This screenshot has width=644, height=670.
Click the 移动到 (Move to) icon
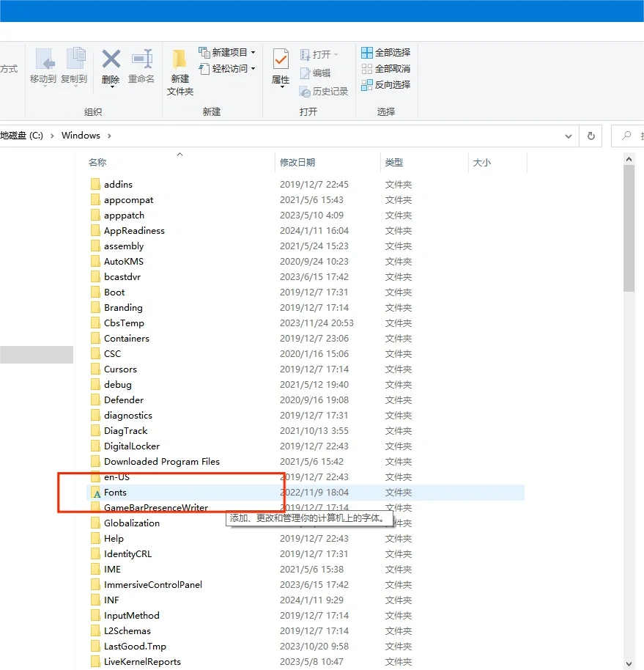tap(43, 60)
